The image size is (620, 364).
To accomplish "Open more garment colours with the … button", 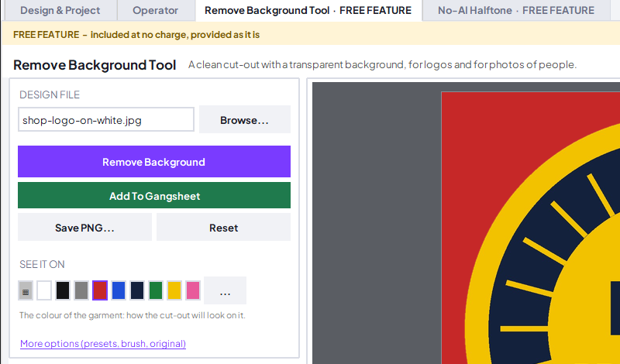I will [x=225, y=291].
